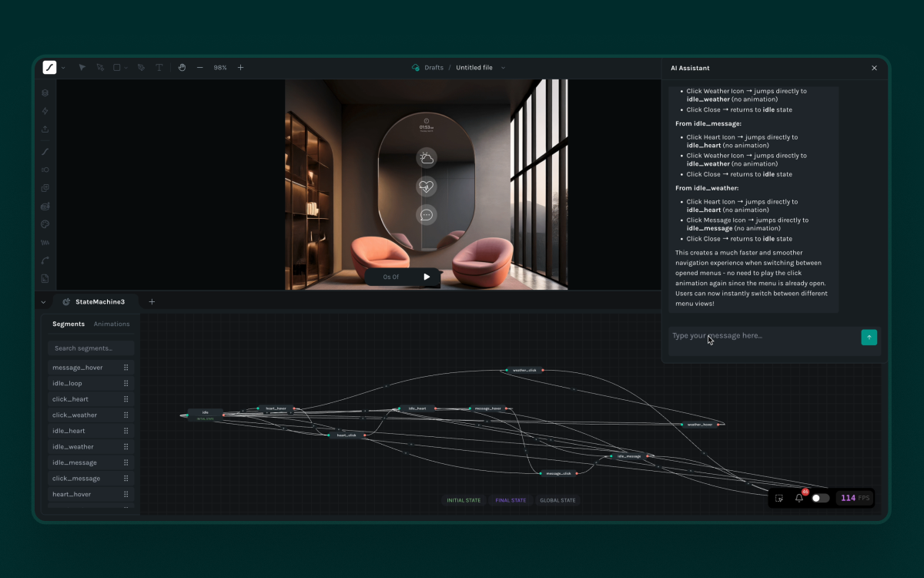
Task: Open the Layers panel in sidebar
Action: pos(45,92)
